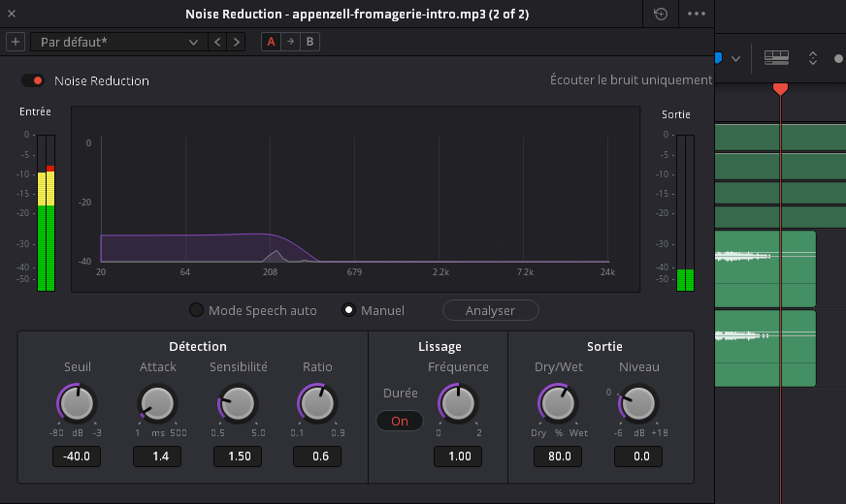Click the 2.2k frequency axis label
This screenshot has width=846, height=504.
pyautogui.click(x=440, y=272)
